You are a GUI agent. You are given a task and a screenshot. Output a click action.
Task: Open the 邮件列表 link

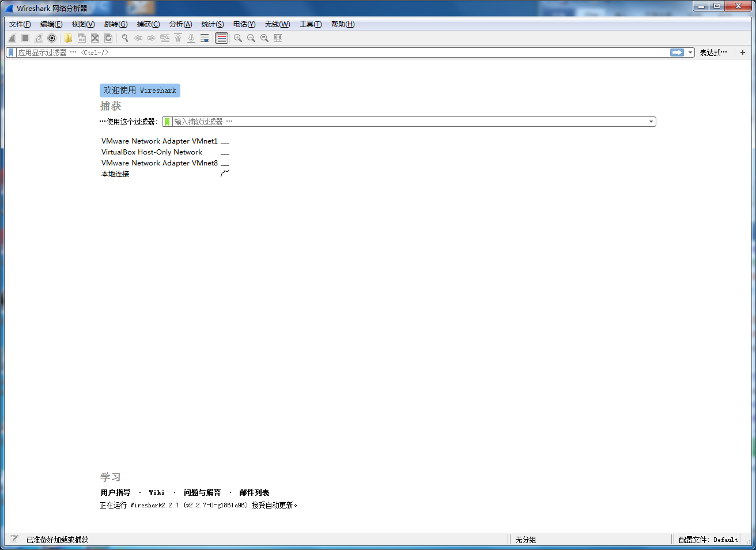coord(254,492)
